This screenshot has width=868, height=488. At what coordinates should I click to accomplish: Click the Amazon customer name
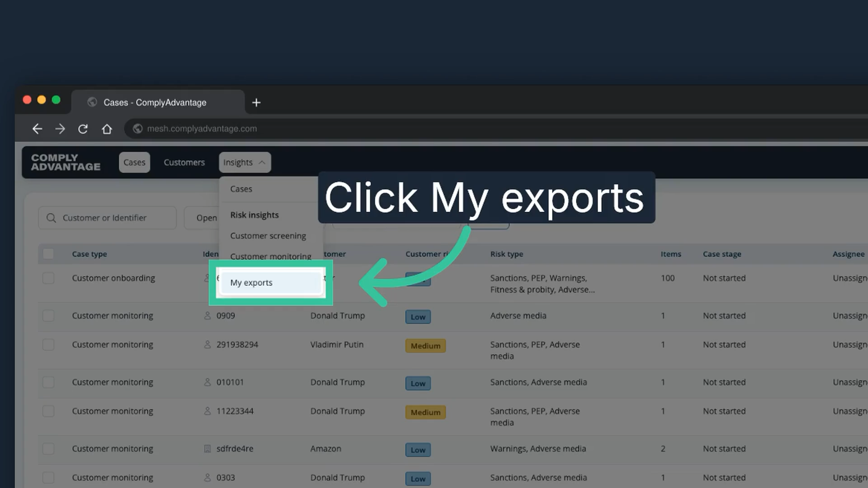tap(325, 449)
